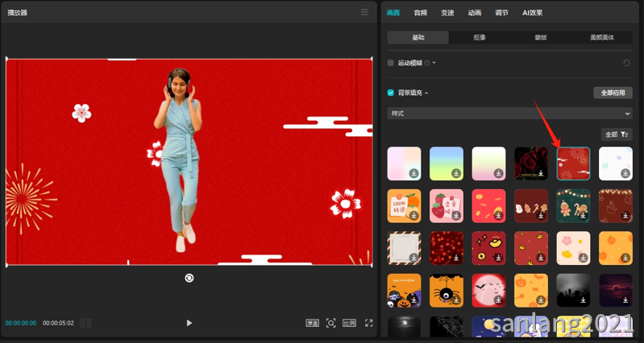Enter fullscreen preview mode
The image size is (644, 343).
pyautogui.click(x=369, y=323)
